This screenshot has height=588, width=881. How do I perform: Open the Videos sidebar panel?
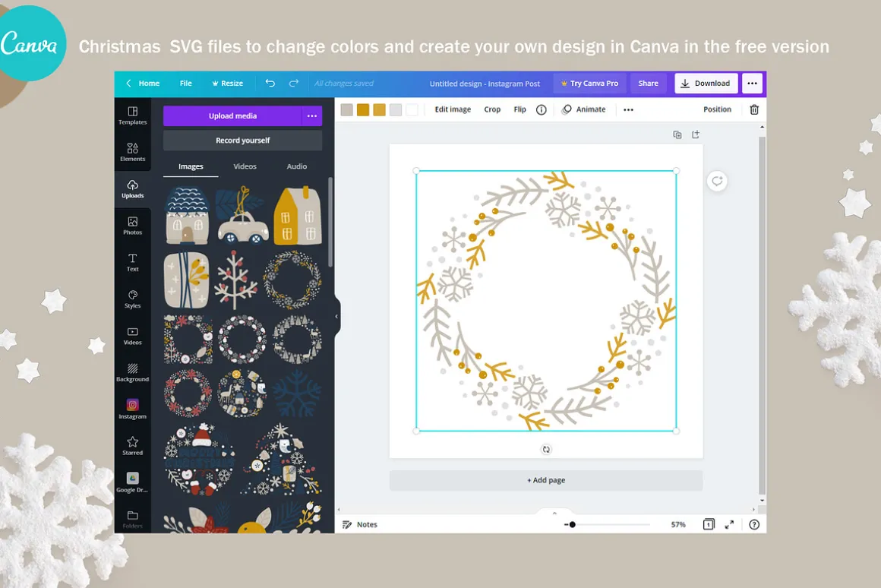click(133, 336)
